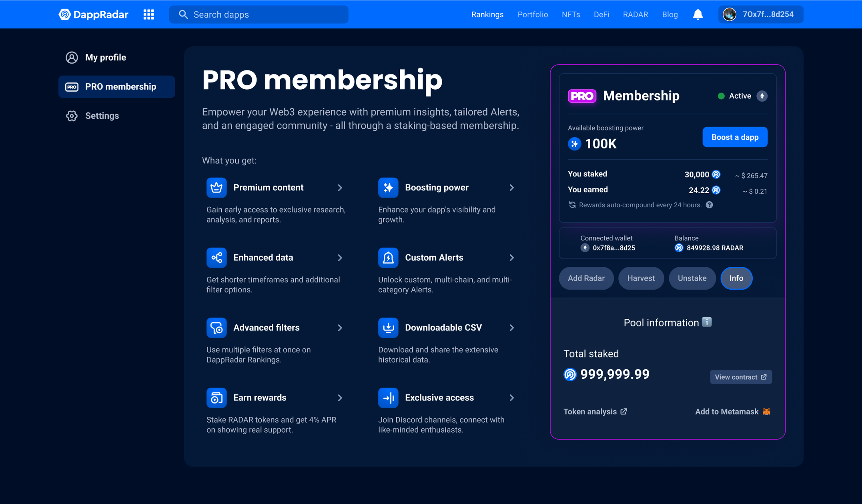Click Add to Metamask link
Image resolution: width=862 pixels, height=504 pixels.
733,412
